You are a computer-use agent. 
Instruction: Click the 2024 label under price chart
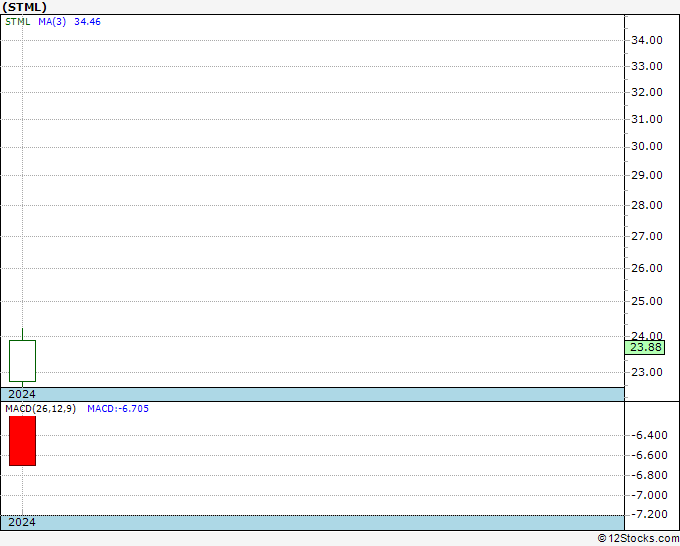[x=22, y=394]
